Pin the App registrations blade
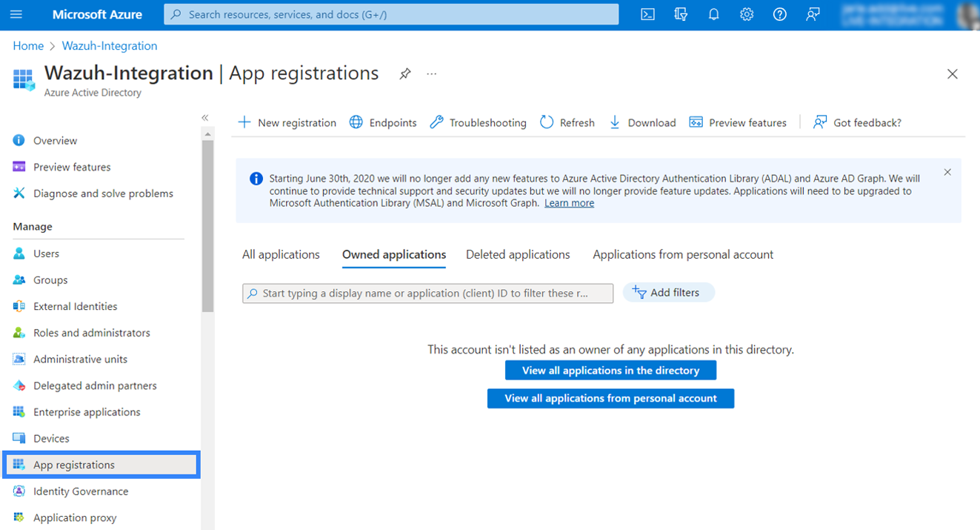Viewport: 980px width, 530px height. 405,74
